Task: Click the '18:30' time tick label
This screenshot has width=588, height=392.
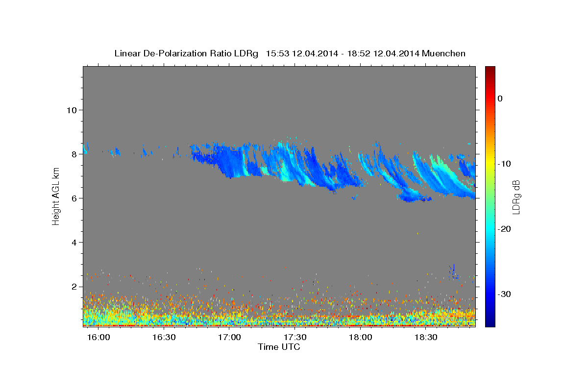Action: [426, 338]
